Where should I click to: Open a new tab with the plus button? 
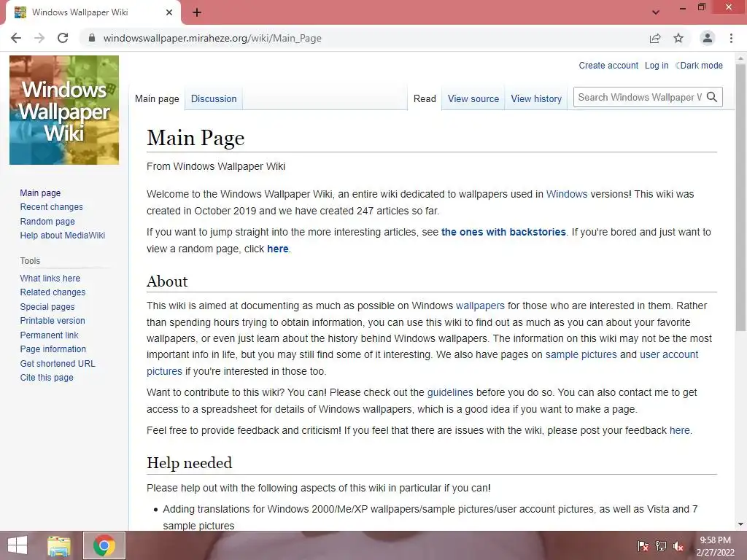(x=197, y=12)
